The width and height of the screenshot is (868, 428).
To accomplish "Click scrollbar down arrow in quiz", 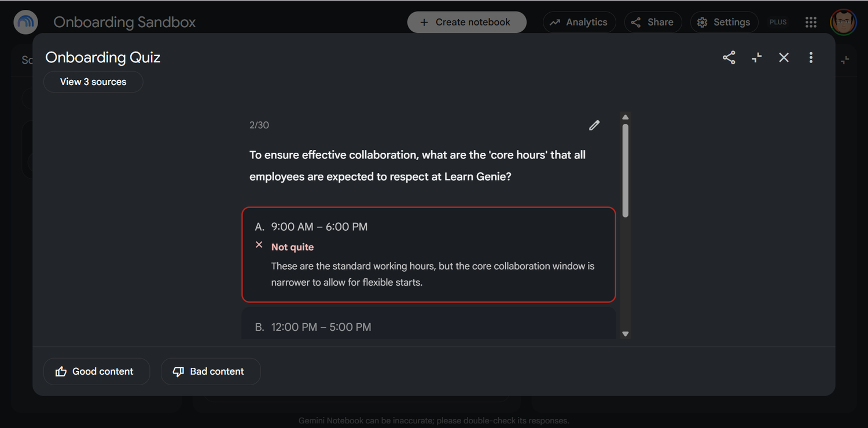I will coord(625,334).
